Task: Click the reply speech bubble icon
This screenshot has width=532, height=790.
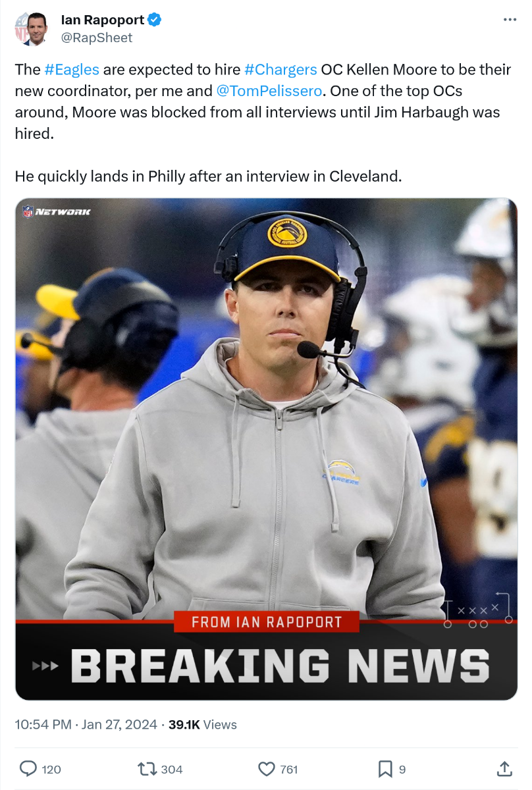Action: click(28, 768)
